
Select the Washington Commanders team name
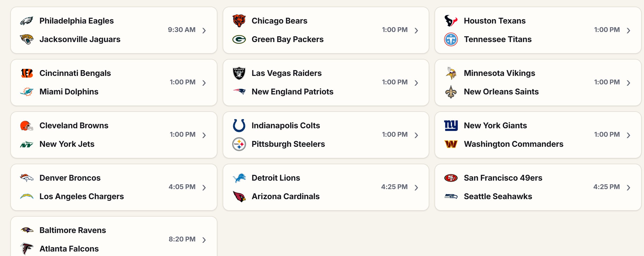coord(513,144)
